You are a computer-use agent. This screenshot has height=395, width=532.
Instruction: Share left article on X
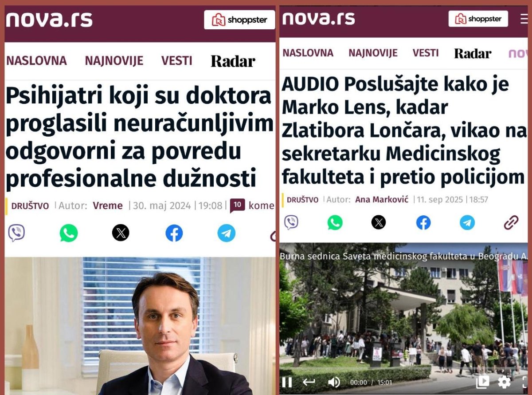click(121, 233)
